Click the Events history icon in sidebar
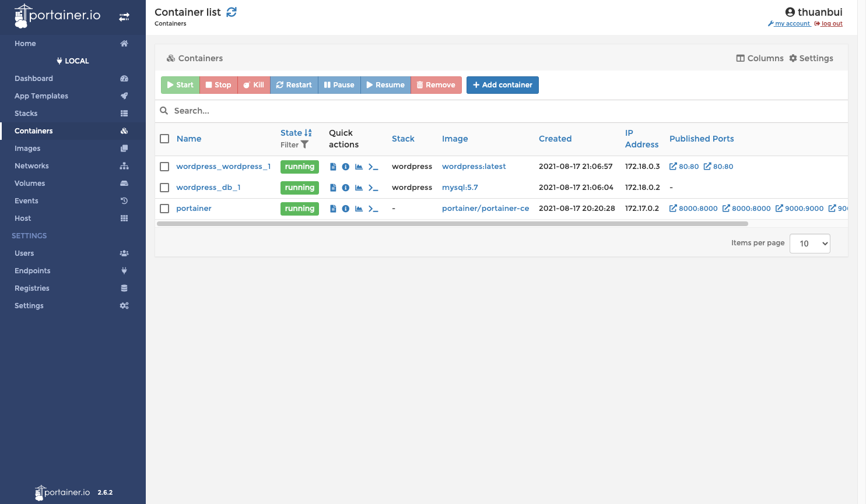Viewport: 866px width, 504px height. click(124, 201)
